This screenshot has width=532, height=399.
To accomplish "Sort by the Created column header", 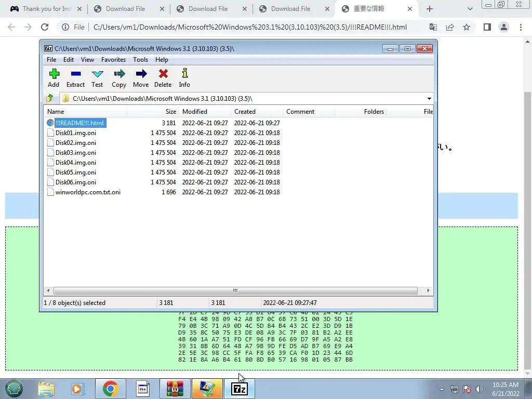I will coord(257,112).
